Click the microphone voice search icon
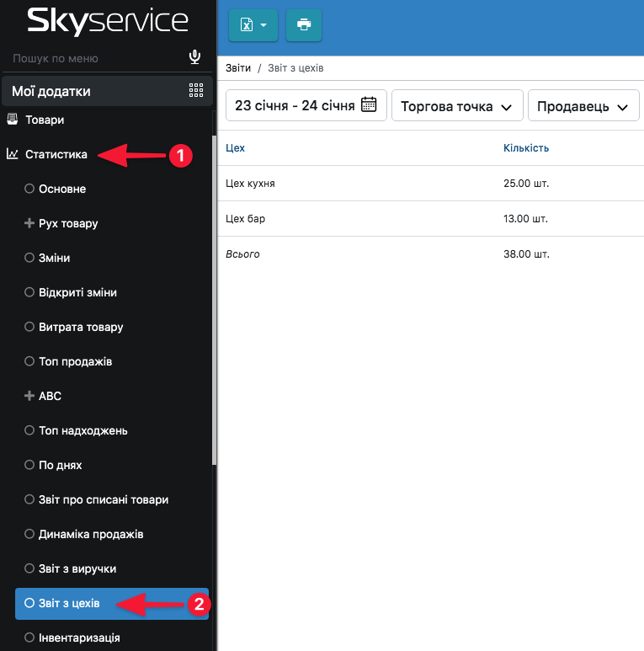 pos(194,57)
